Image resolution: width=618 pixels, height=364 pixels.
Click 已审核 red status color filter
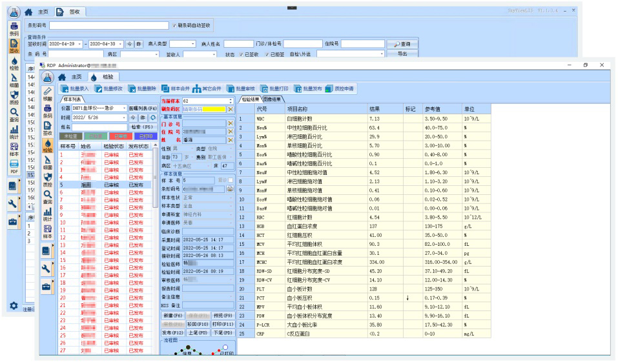(x=121, y=136)
